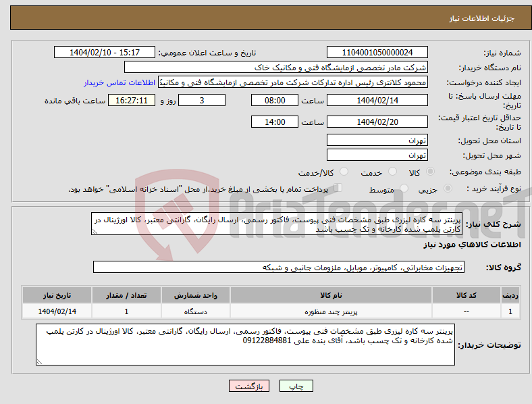Click the price validity date 1404/02/20 field
The height and width of the screenshot is (404, 532).
click(x=377, y=122)
